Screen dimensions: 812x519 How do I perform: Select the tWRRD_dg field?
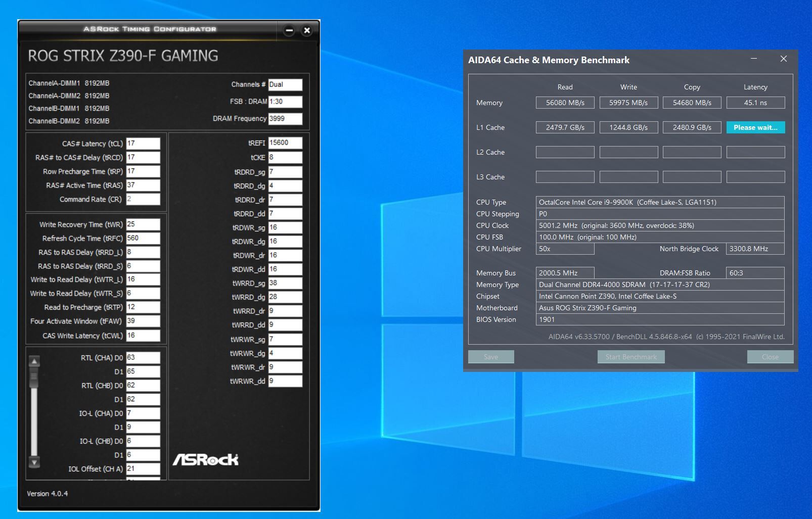tap(285, 297)
